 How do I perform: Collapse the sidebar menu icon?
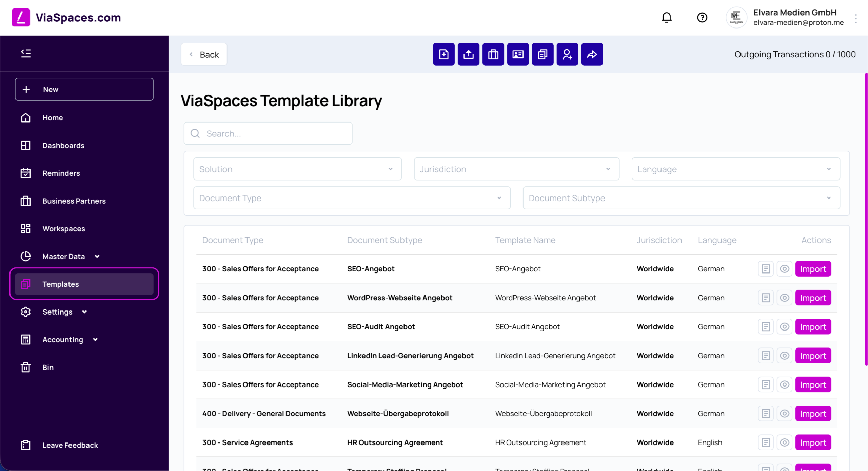click(26, 53)
